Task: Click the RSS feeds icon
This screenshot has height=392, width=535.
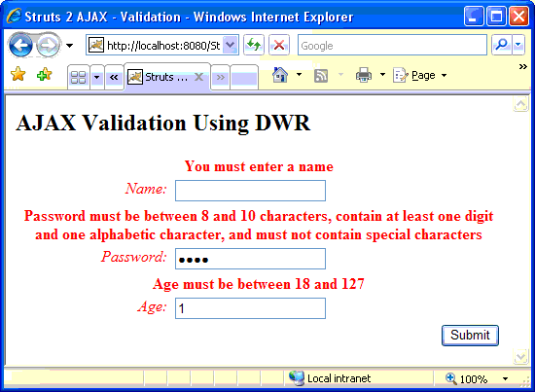Action: click(321, 76)
